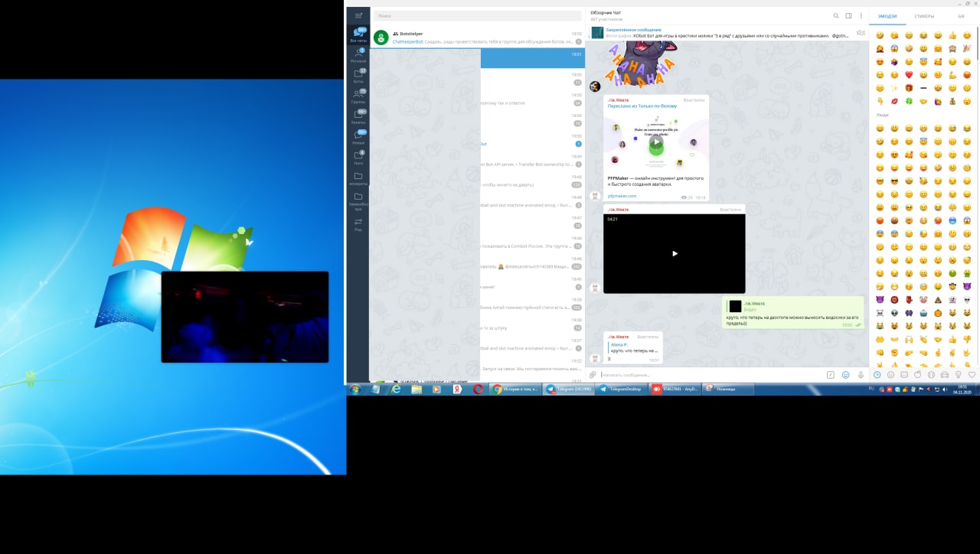The height and width of the screenshot is (554, 980).
Task: Open Internet Explorer from taskbar
Action: [x=396, y=389]
